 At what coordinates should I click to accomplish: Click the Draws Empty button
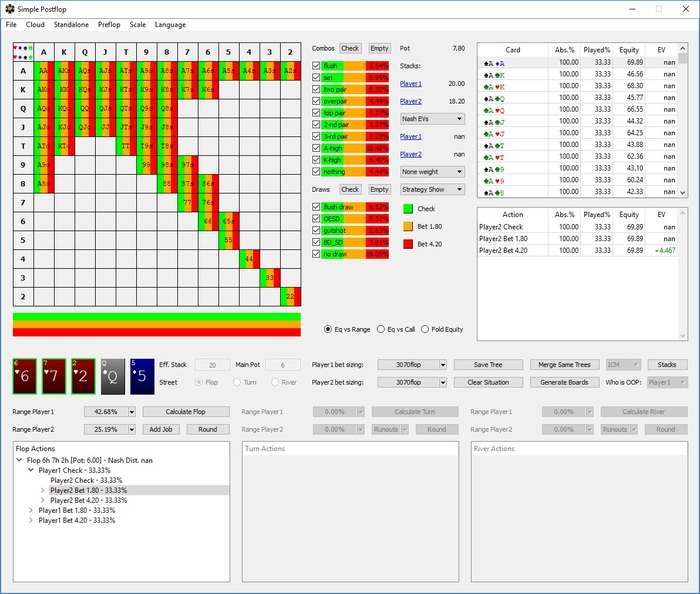(379, 189)
